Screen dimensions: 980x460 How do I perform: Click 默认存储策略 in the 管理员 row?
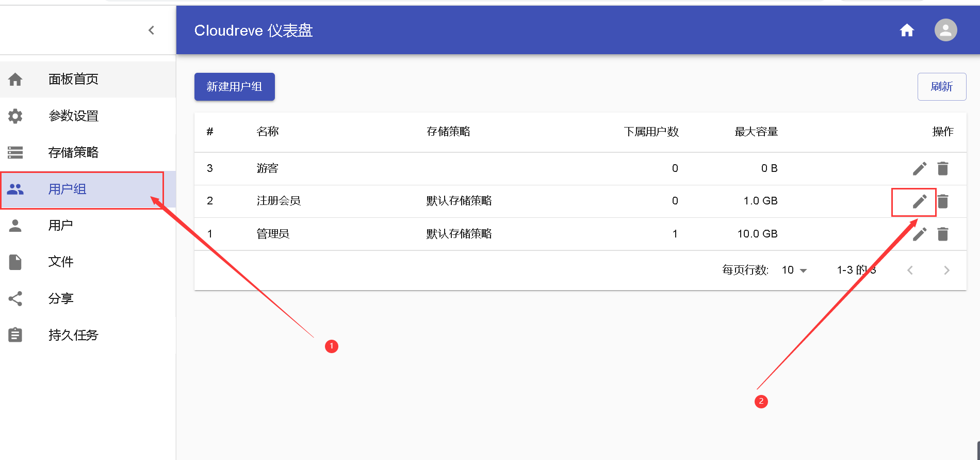click(459, 234)
